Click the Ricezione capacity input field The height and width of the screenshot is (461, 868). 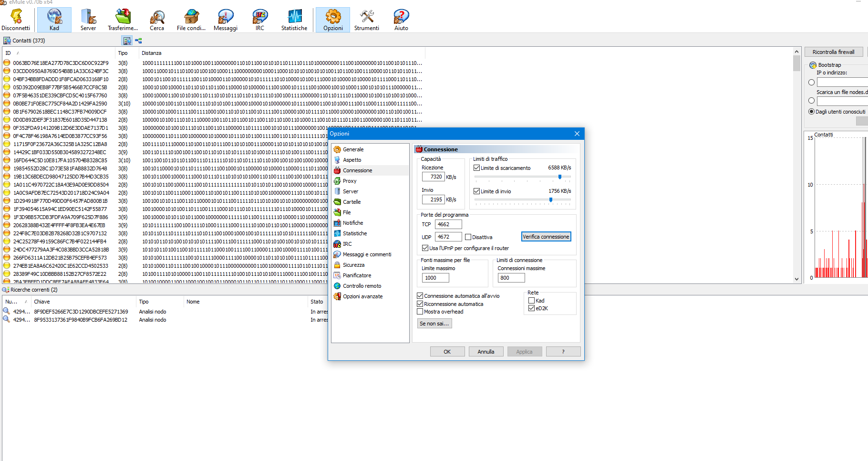coord(433,177)
